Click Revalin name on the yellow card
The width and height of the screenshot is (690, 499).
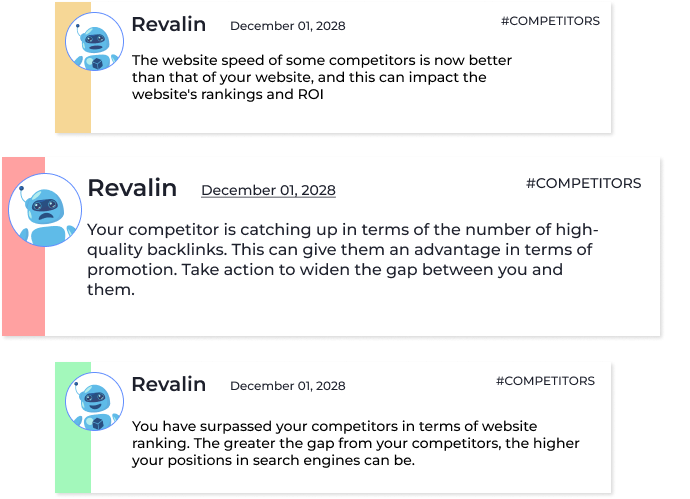169,24
